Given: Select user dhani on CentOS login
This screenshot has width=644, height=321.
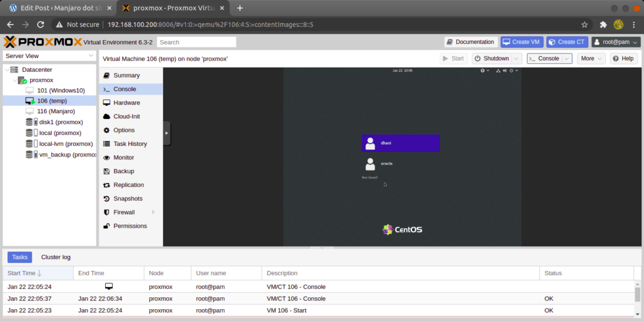Looking at the screenshot, I should point(400,143).
